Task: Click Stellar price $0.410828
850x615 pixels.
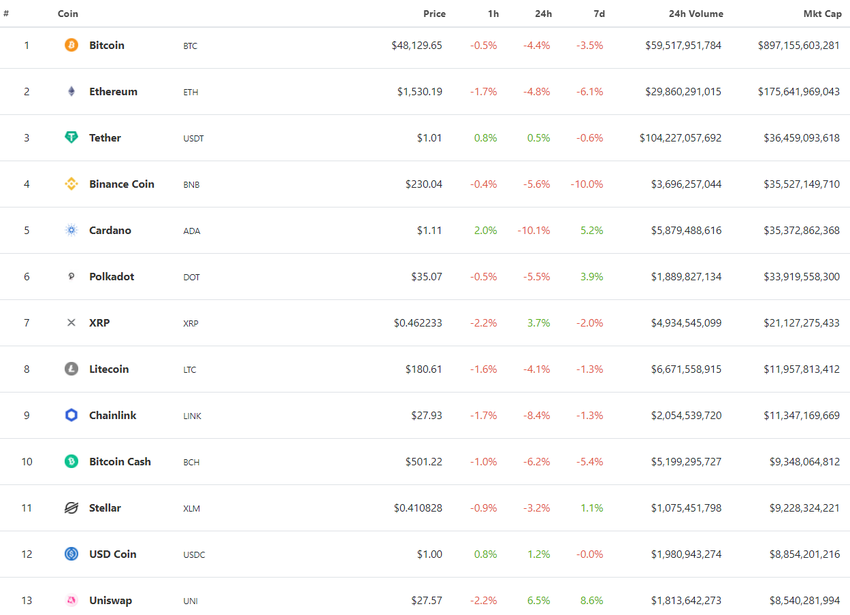Action: [418, 508]
